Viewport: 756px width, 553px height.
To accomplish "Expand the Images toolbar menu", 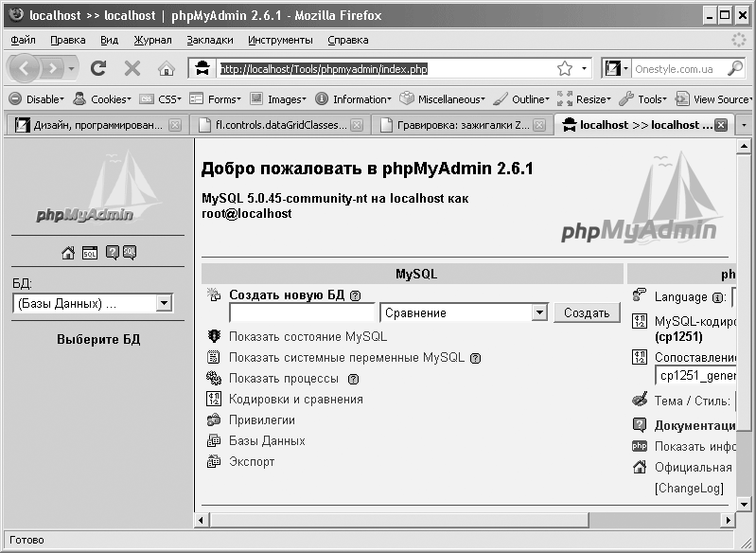I will 278,98.
